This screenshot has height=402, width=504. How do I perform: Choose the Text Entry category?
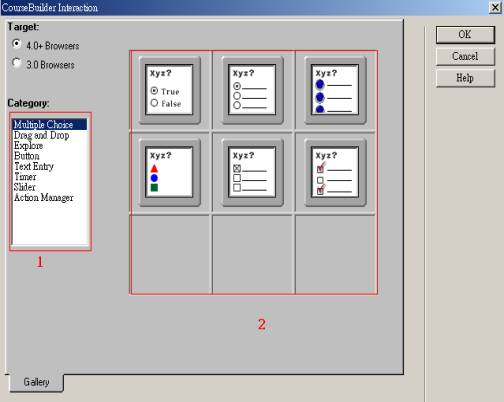(x=50, y=166)
